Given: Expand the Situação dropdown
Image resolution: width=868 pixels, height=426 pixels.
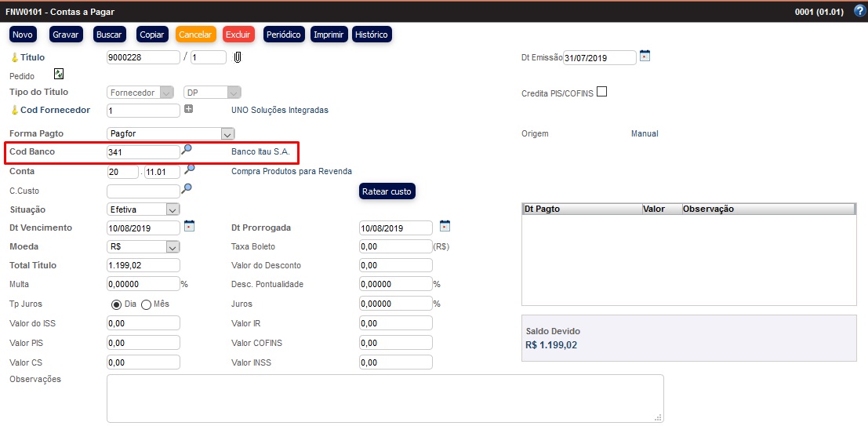Looking at the screenshot, I should tap(173, 209).
